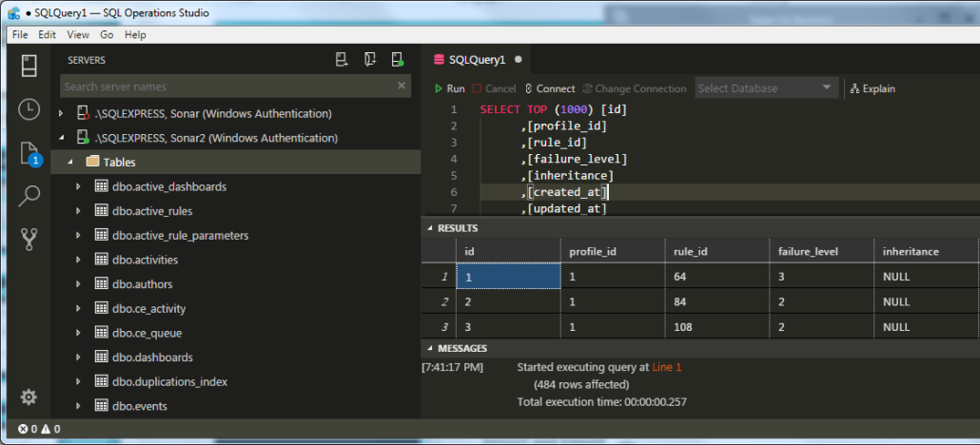The image size is (980, 445).
Task: Select the SQLQuery1 editor tab
Action: click(x=476, y=59)
